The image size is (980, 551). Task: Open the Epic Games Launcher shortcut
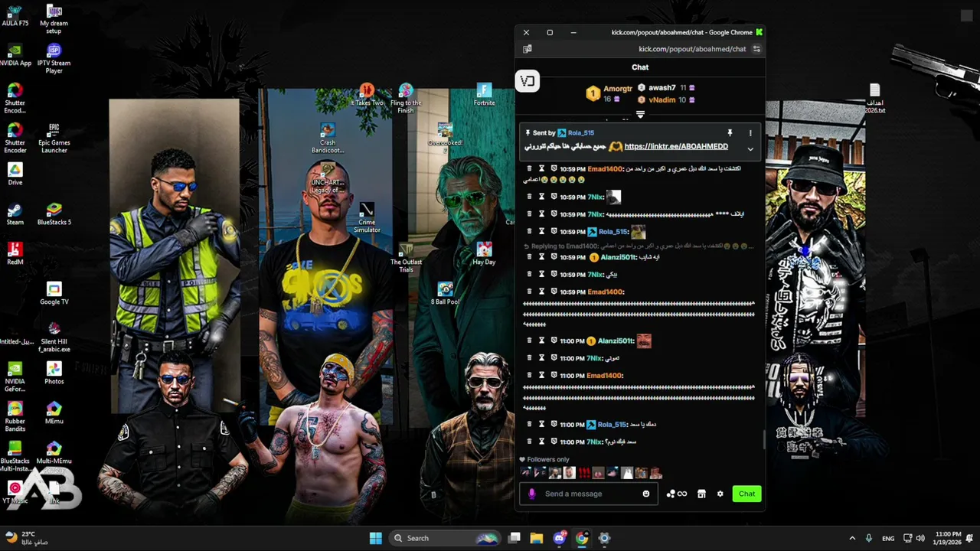54,136
